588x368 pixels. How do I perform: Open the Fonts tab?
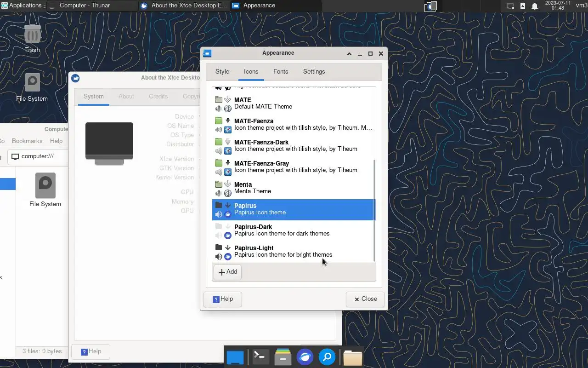(x=281, y=72)
